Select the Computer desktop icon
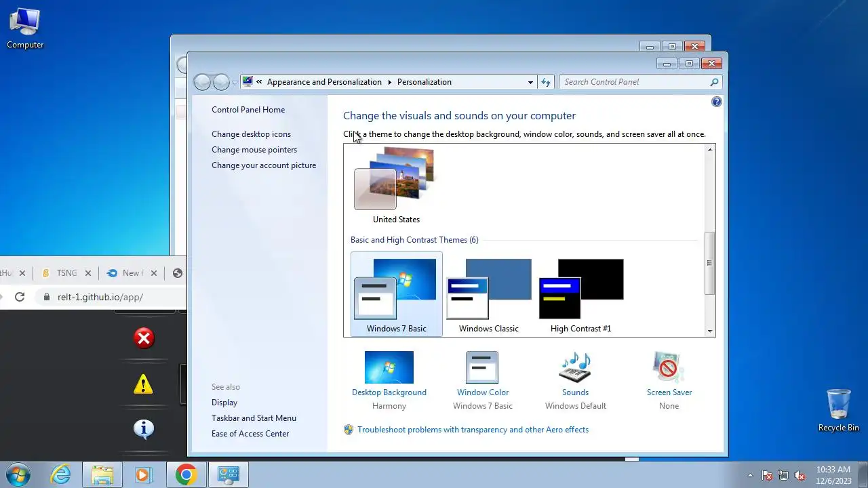This screenshot has width=868, height=488. 25,28
